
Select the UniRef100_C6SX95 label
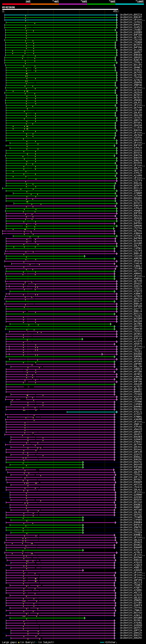click(x=131, y=256)
